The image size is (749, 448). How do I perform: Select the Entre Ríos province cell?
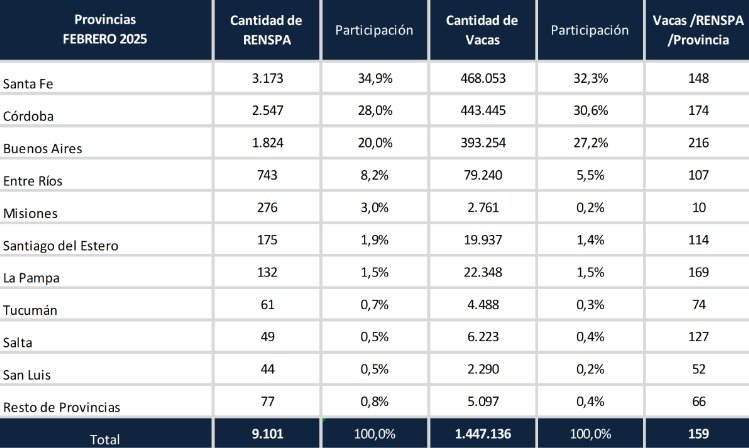point(32,181)
